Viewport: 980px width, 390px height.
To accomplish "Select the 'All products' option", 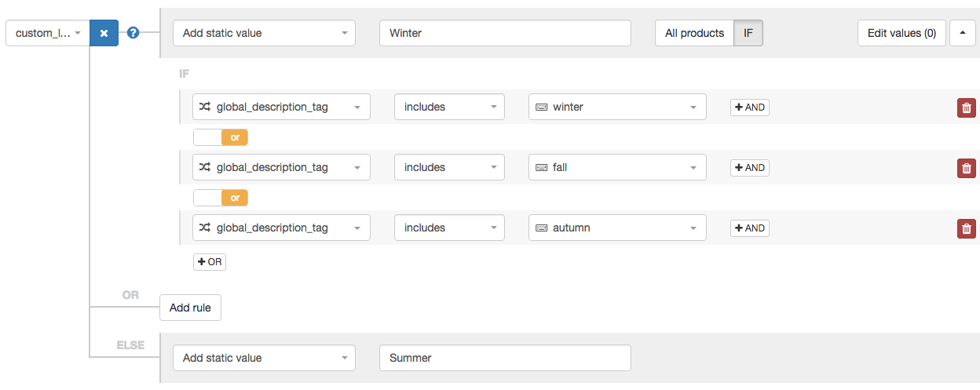I will click(694, 33).
